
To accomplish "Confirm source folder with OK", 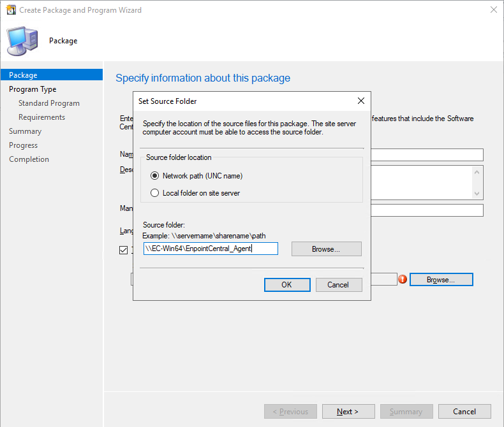I will pyautogui.click(x=286, y=285).
